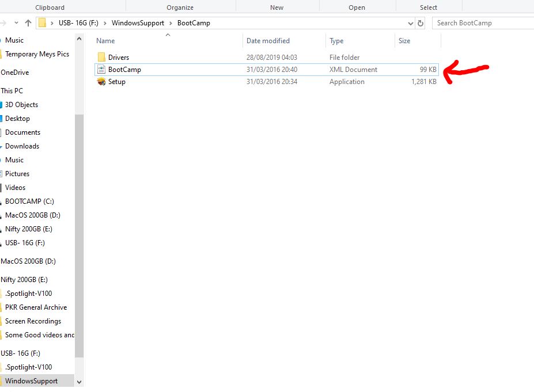
Task: Click the 99 KB size cell
Action: click(x=428, y=70)
